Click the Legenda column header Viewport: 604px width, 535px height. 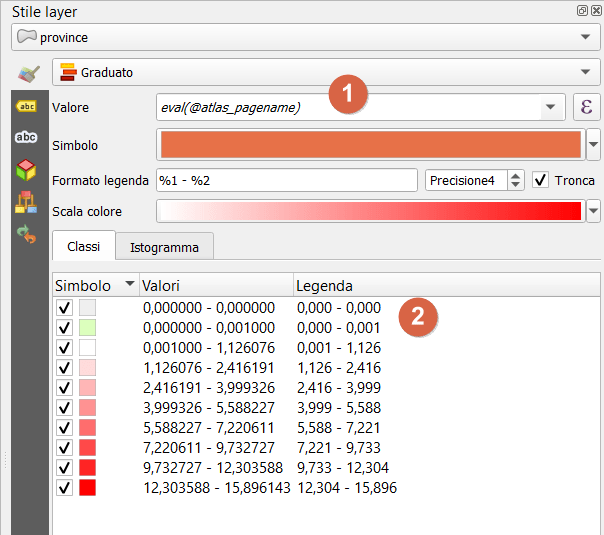pyautogui.click(x=445, y=285)
